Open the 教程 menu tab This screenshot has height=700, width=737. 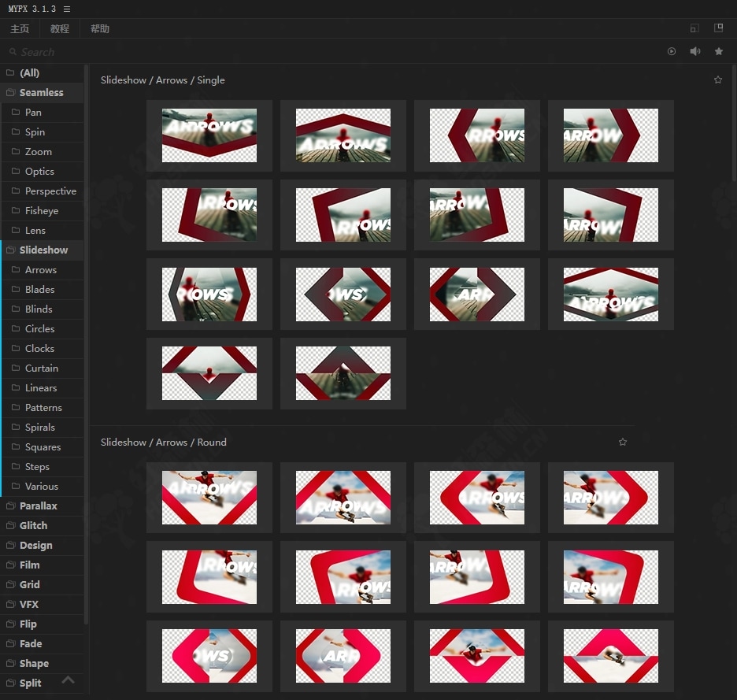coord(60,28)
